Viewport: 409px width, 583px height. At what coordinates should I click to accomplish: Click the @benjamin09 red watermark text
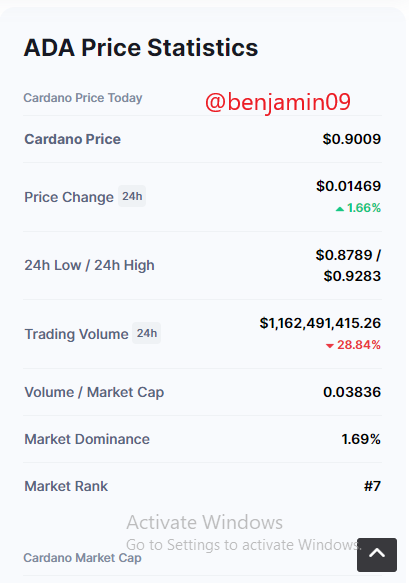tap(278, 102)
